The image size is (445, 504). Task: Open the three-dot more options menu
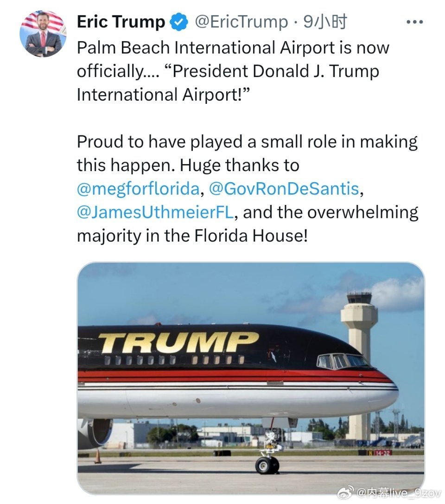pos(414,22)
